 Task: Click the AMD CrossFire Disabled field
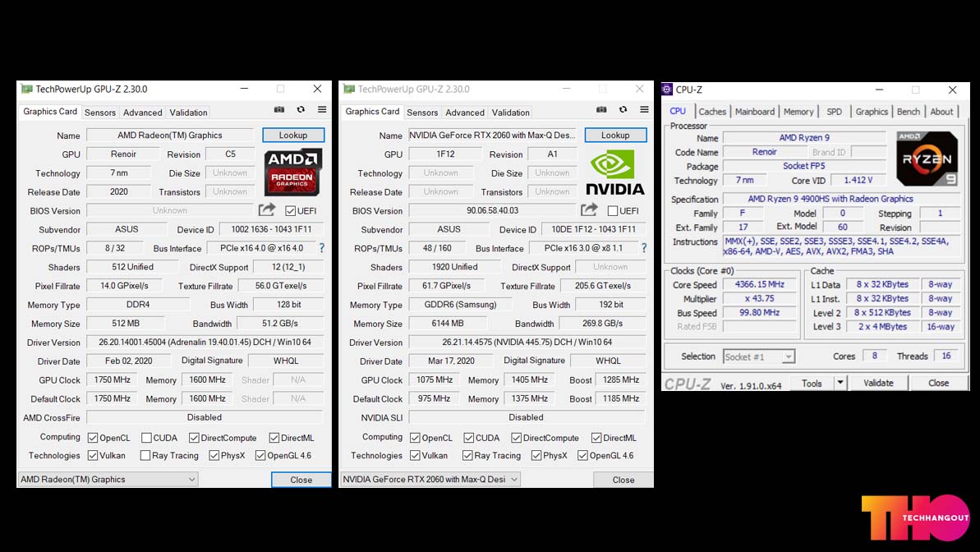(x=205, y=417)
